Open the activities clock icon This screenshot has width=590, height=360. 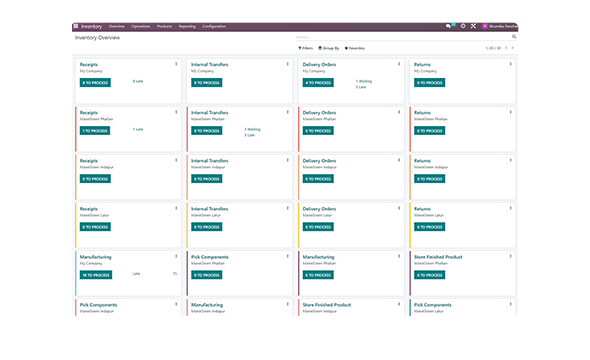point(463,26)
